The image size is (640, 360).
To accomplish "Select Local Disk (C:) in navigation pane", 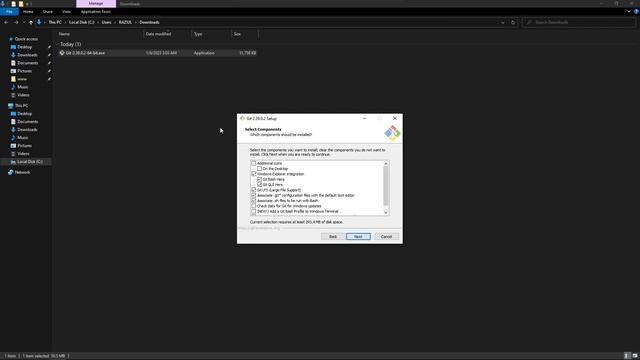I will 29,162.
